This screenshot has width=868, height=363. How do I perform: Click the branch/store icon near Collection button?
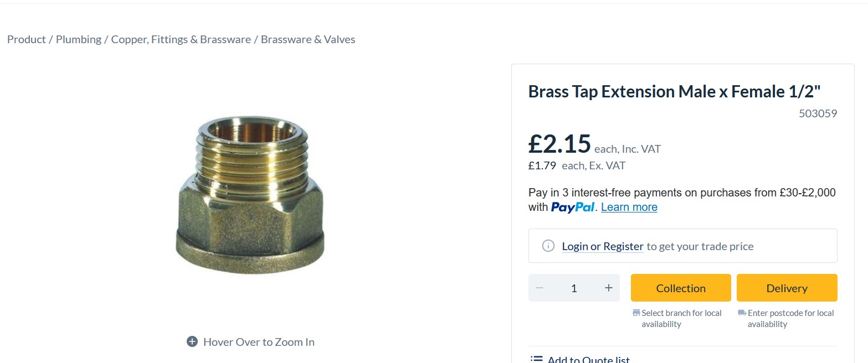(636, 313)
